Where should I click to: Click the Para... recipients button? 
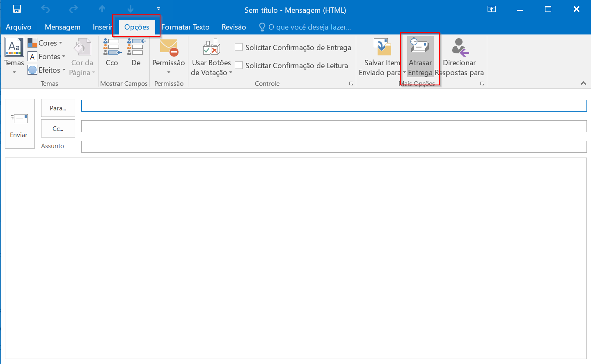(x=58, y=108)
